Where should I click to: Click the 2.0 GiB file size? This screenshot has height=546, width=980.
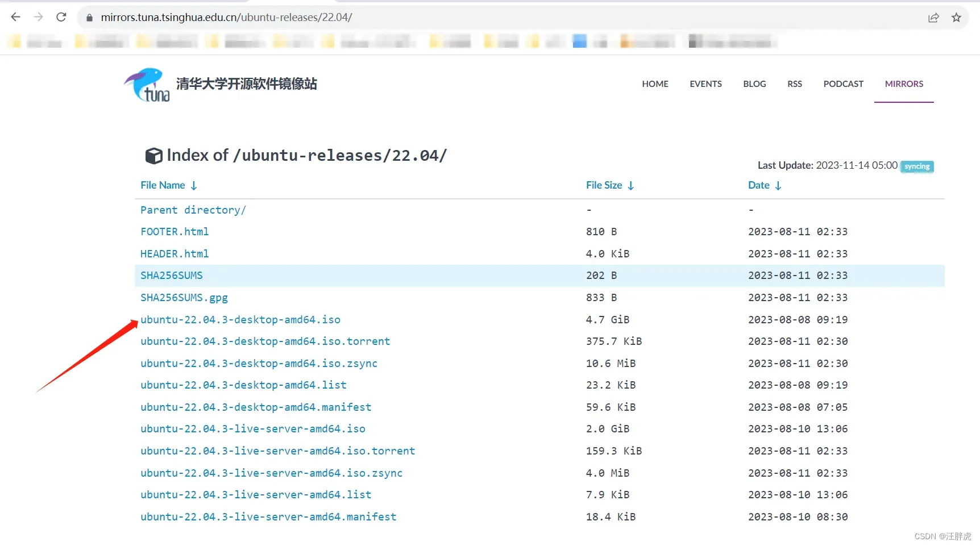pyautogui.click(x=608, y=429)
